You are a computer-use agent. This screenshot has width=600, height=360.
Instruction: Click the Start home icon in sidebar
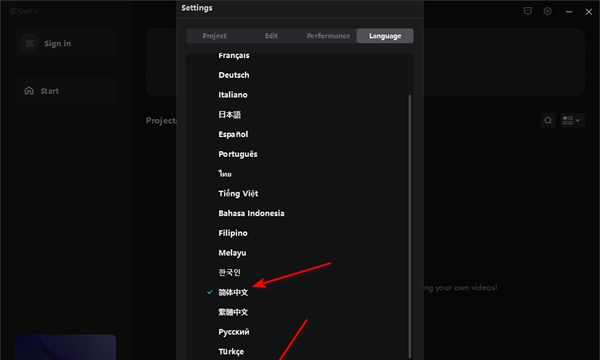(29, 91)
